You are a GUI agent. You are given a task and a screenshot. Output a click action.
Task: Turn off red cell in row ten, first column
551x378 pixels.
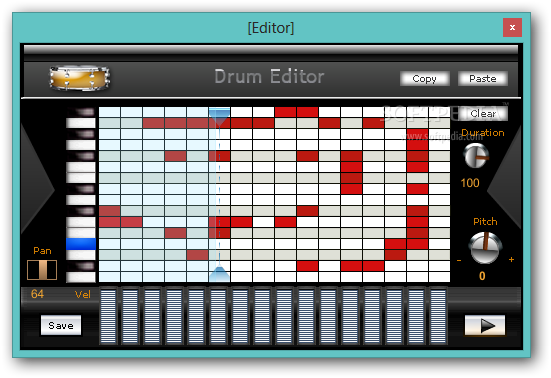pos(110,211)
